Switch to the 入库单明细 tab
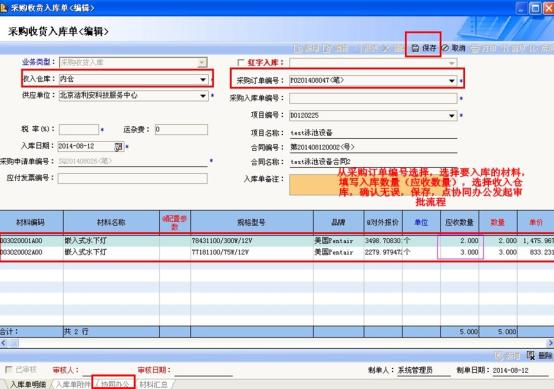The height and width of the screenshot is (389, 554). tap(28, 384)
